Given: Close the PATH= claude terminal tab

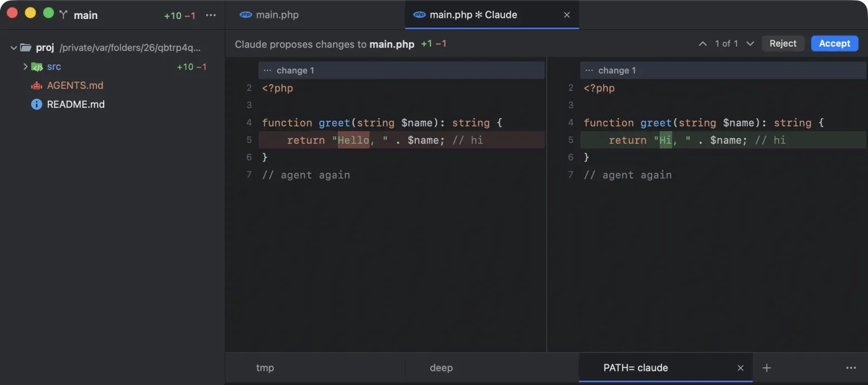Looking at the screenshot, I should tap(741, 368).
